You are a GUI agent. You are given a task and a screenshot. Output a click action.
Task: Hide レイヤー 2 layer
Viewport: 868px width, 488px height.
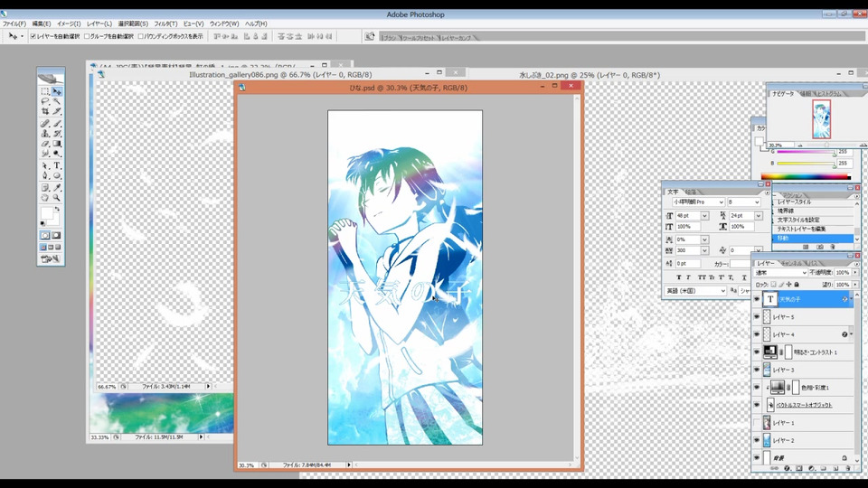(x=757, y=440)
